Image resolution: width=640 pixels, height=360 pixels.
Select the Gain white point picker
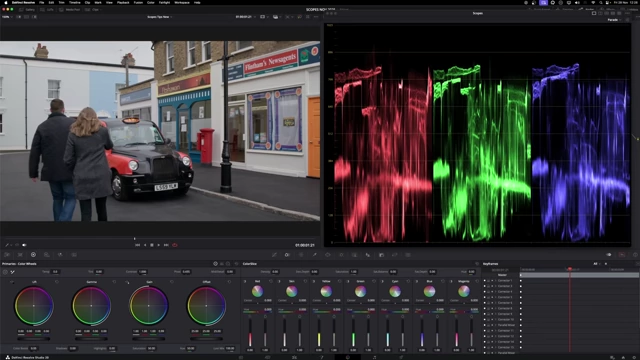[x=127, y=282]
